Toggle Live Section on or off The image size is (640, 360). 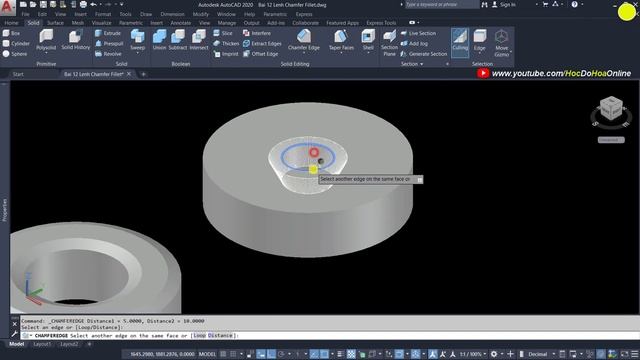pyautogui.click(x=418, y=33)
